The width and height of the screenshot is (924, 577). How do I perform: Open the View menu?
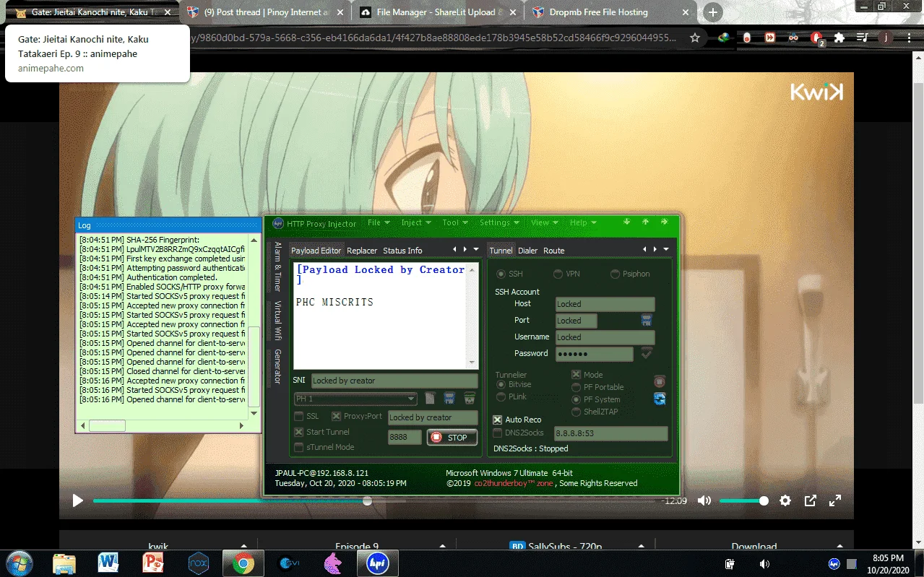pyautogui.click(x=545, y=222)
